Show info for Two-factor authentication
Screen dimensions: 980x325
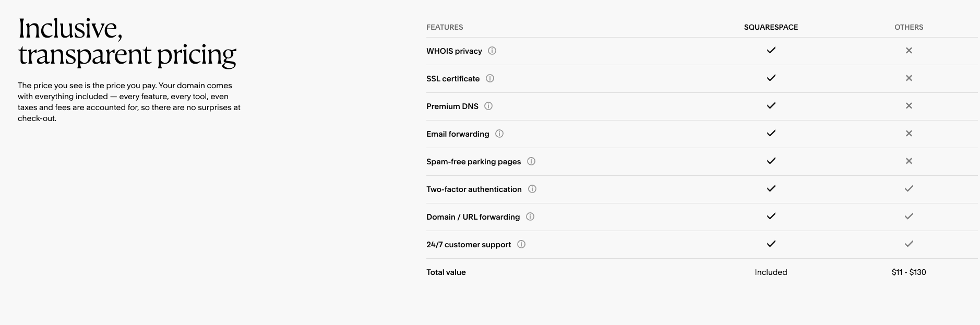point(532,189)
